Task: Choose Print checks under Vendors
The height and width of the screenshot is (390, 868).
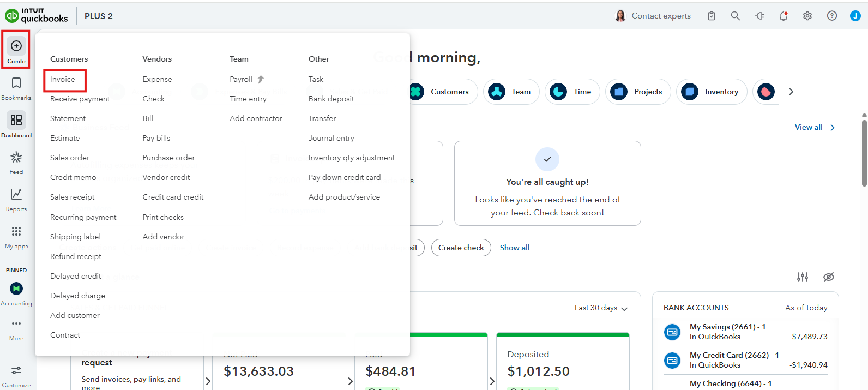Action: pyautogui.click(x=163, y=218)
